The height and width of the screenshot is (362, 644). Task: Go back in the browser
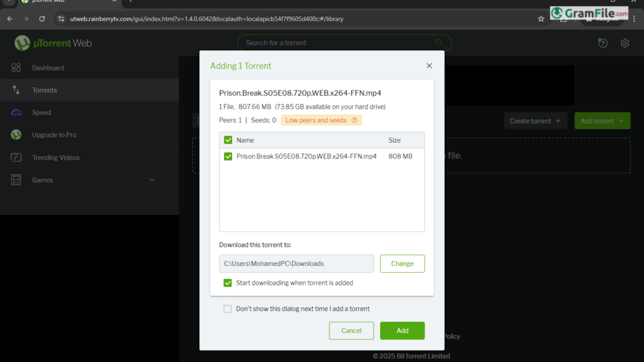point(10,19)
